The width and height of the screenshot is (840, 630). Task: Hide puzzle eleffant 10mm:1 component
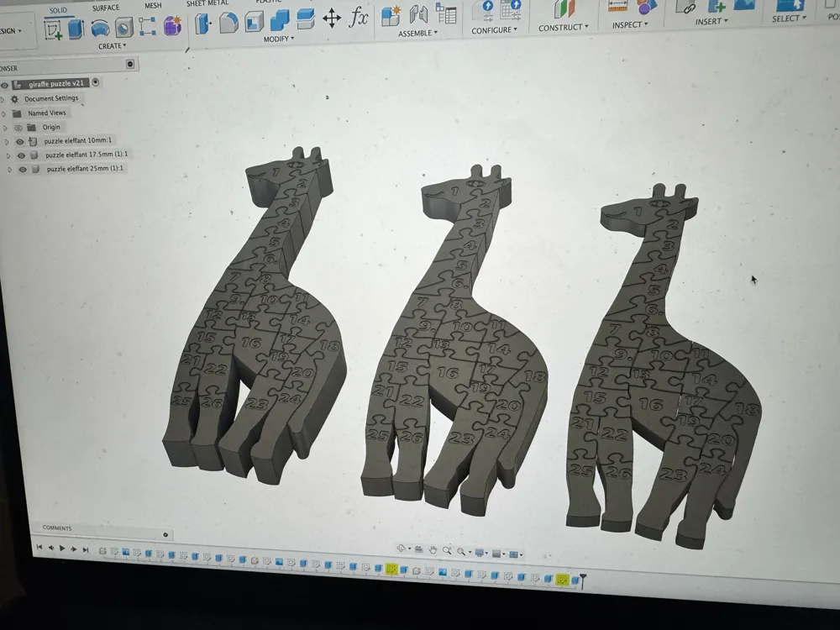tap(20, 141)
